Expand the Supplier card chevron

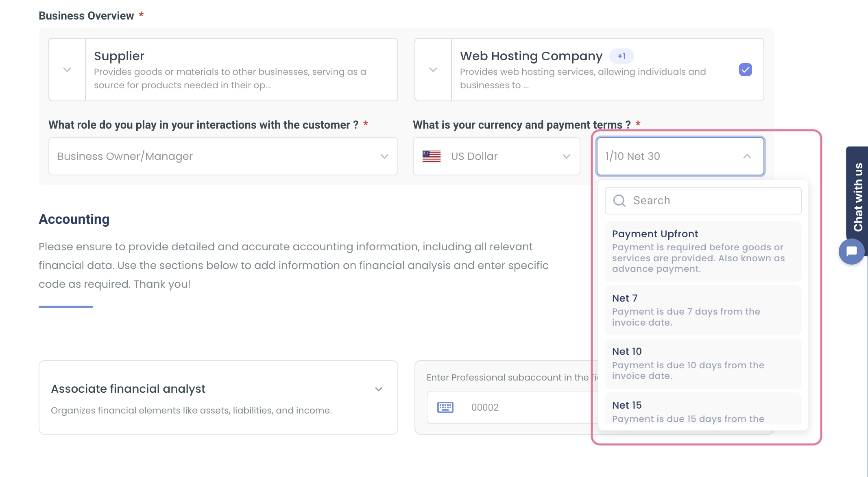66,69
